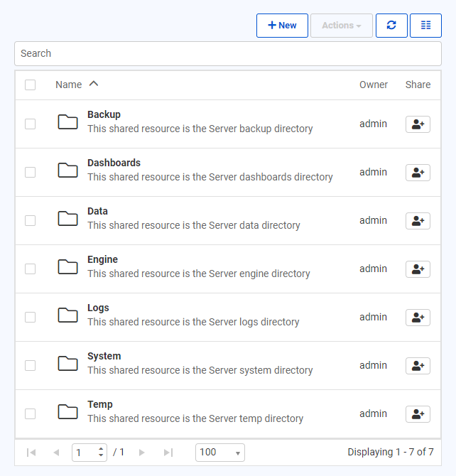This screenshot has height=476, width=456.
Task: Open the Dashboards folder name link
Action: coord(114,163)
